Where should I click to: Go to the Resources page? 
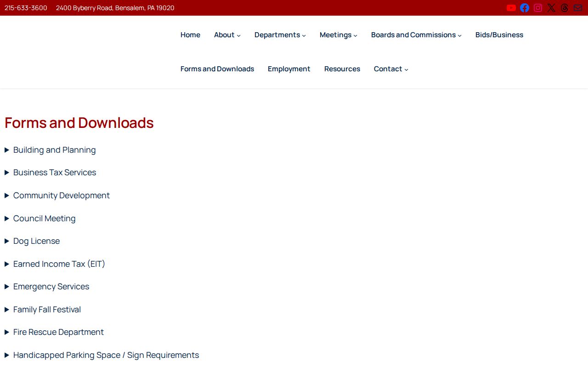[342, 69]
